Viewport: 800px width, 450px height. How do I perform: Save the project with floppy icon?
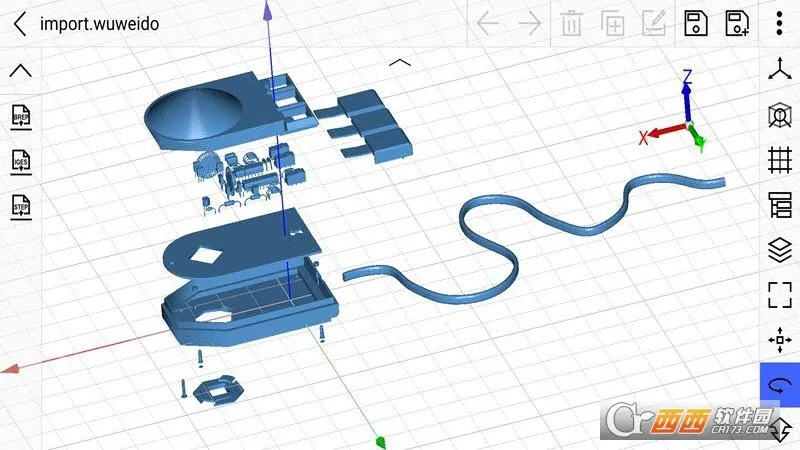[696, 23]
